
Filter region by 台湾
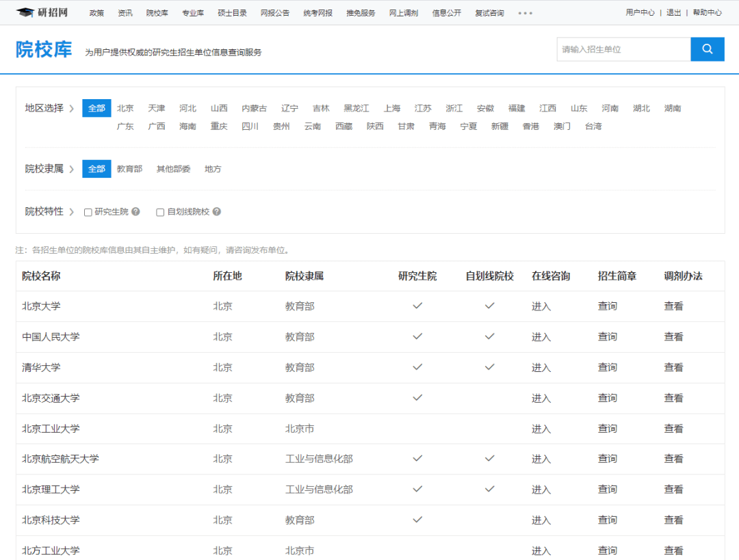[593, 126]
